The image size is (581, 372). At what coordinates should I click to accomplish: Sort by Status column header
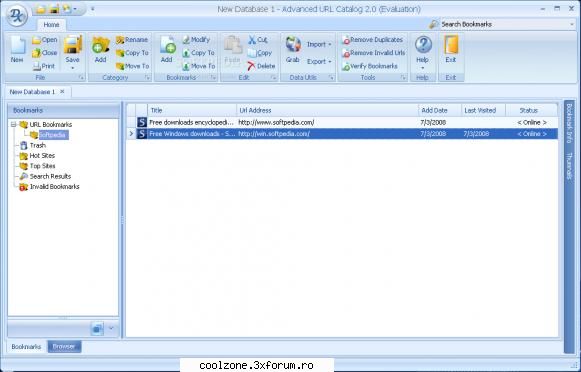pos(531,110)
